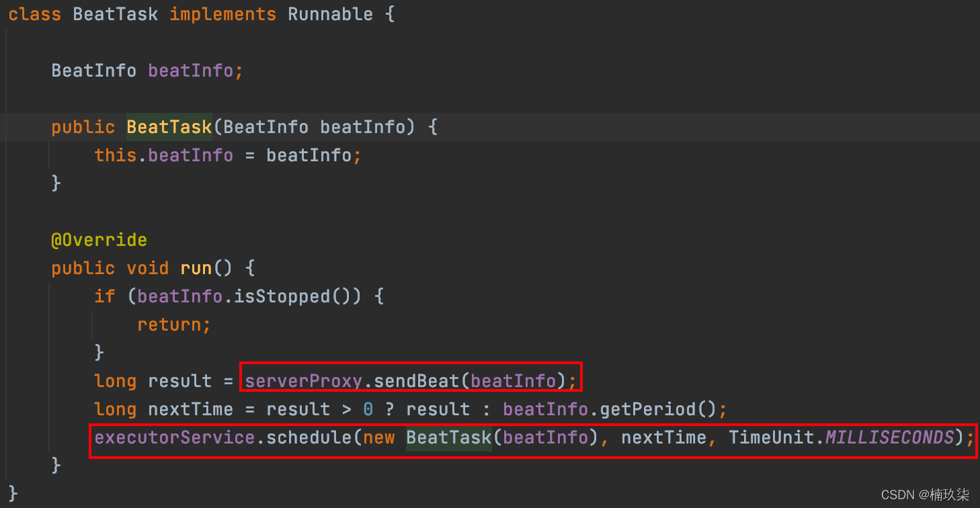This screenshot has height=508, width=980.
Task: Click the highlighted BeatTask constructor name
Action: pyautogui.click(x=169, y=127)
